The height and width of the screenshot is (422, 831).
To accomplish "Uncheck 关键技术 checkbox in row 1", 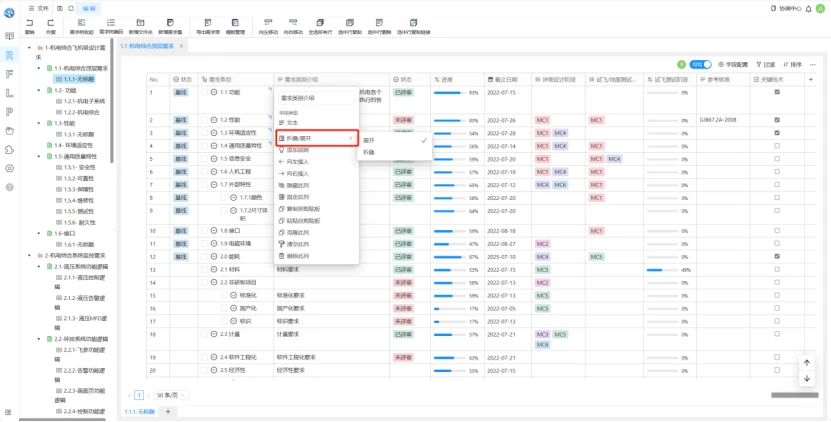I will click(x=777, y=92).
